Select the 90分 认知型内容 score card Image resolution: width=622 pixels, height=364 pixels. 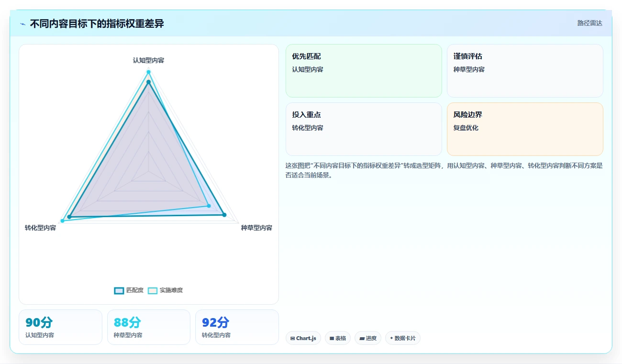pyautogui.click(x=60, y=327)
